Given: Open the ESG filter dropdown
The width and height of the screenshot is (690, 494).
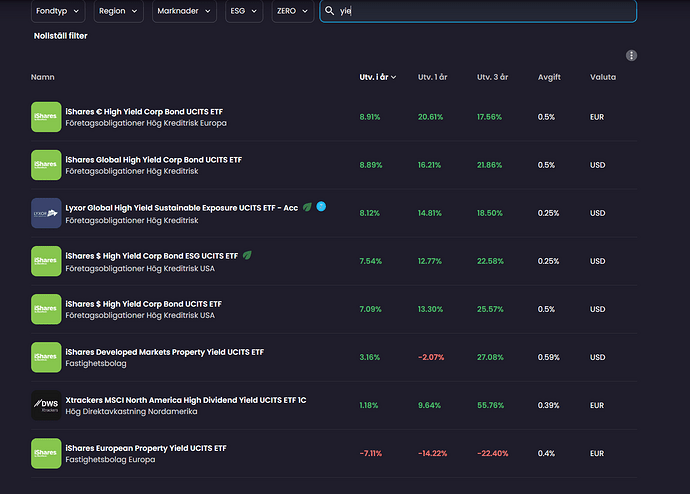Looking at the screenshot, I should [x=244, y=11].
